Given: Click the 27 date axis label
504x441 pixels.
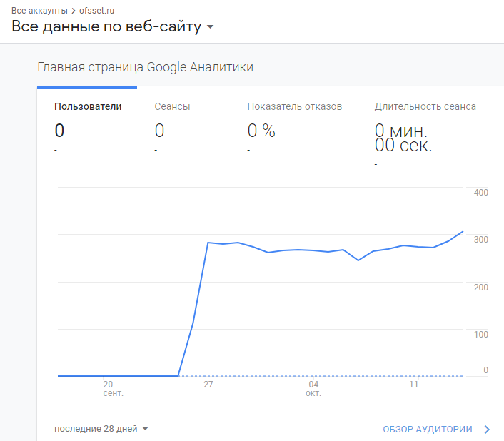Looking at the screenshot, I should [208, 385].
